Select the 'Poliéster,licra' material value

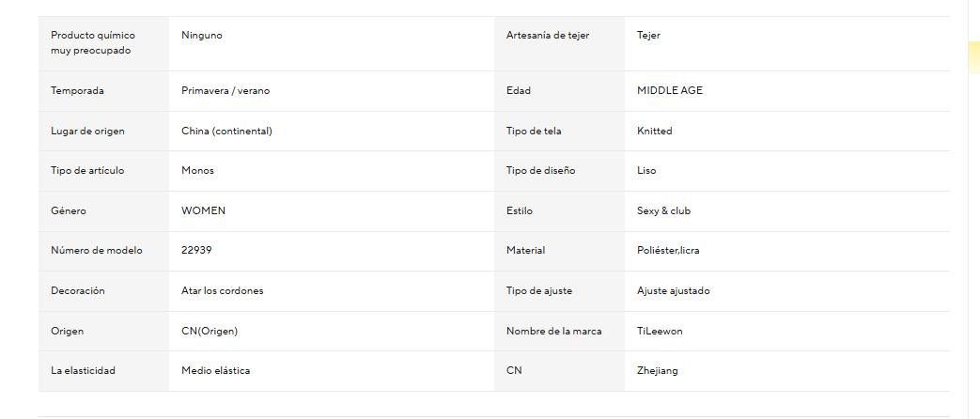(668, 251)
